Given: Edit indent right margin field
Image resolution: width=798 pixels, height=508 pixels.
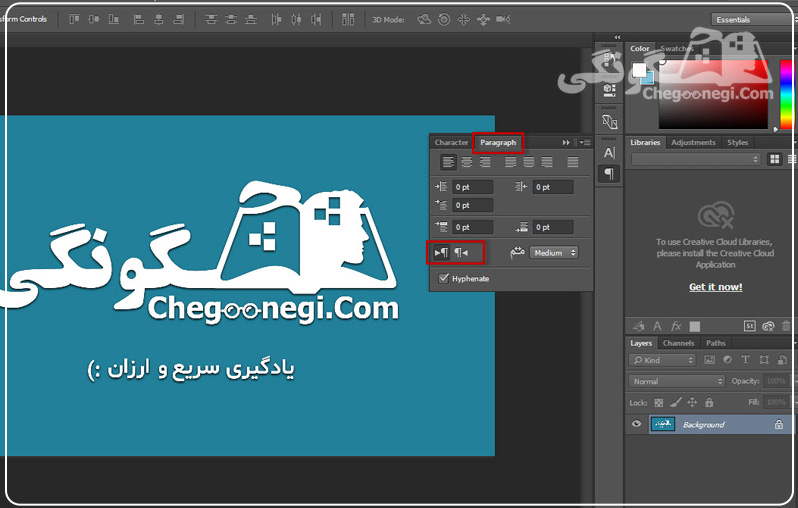Looking at the screenshot, I should click(553, 187).
